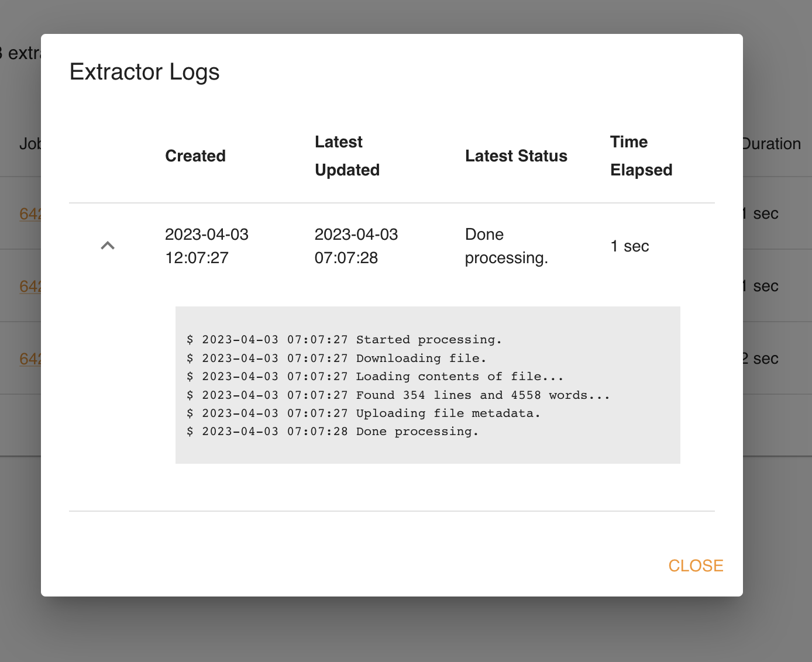Open first job ID link in background table

tap(30, 213)
